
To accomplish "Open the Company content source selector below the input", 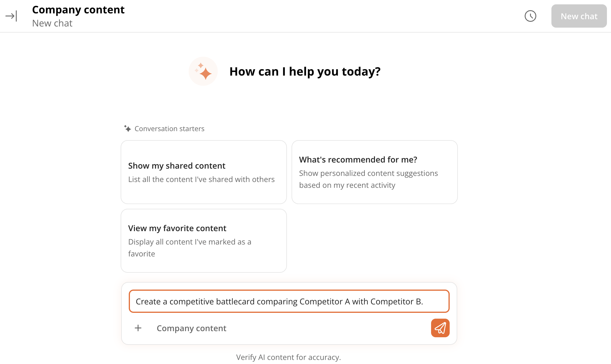I will tap(191, 328).
